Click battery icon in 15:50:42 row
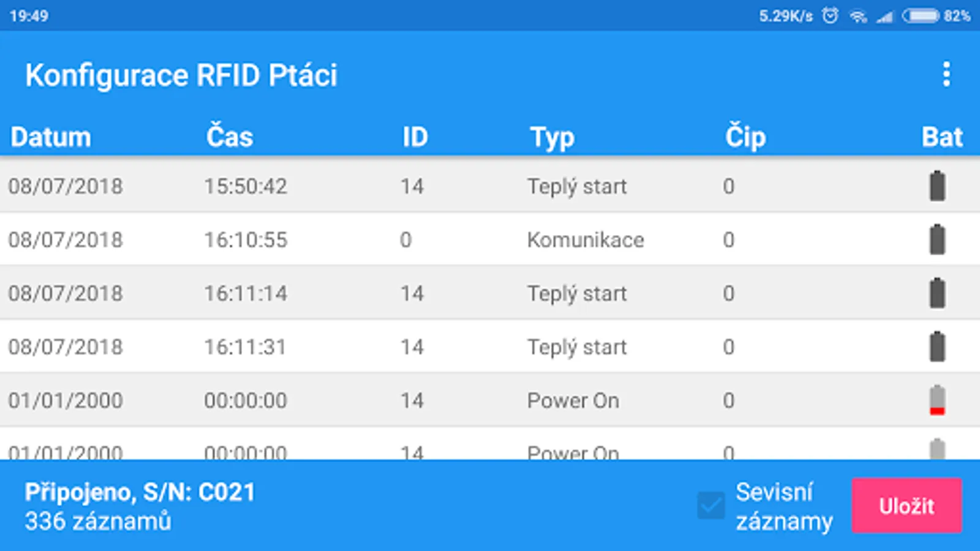The width and height of the screenshot is (980, 551). tap(937, 186)
